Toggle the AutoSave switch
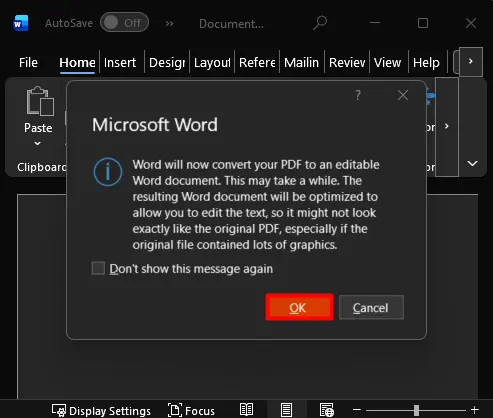The height and width of the screenshot is (418, 493). pos(124,23)
